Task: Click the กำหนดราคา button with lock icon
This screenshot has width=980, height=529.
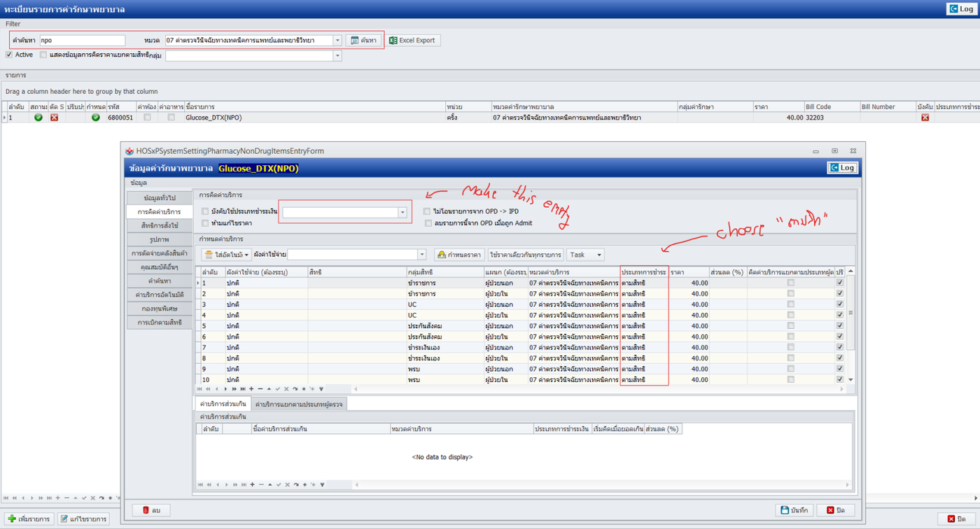Action: [x=459, y=255]
